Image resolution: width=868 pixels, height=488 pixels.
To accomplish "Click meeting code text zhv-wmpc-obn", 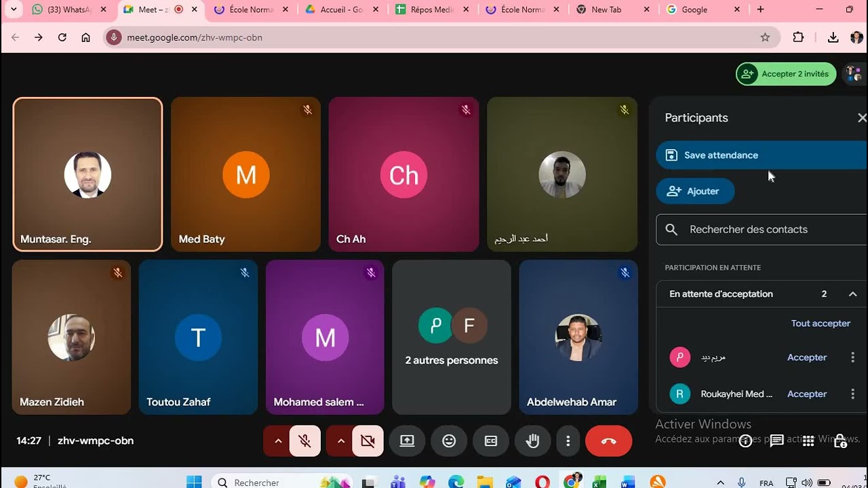I will pyautogui.click(x=96, y=441).
